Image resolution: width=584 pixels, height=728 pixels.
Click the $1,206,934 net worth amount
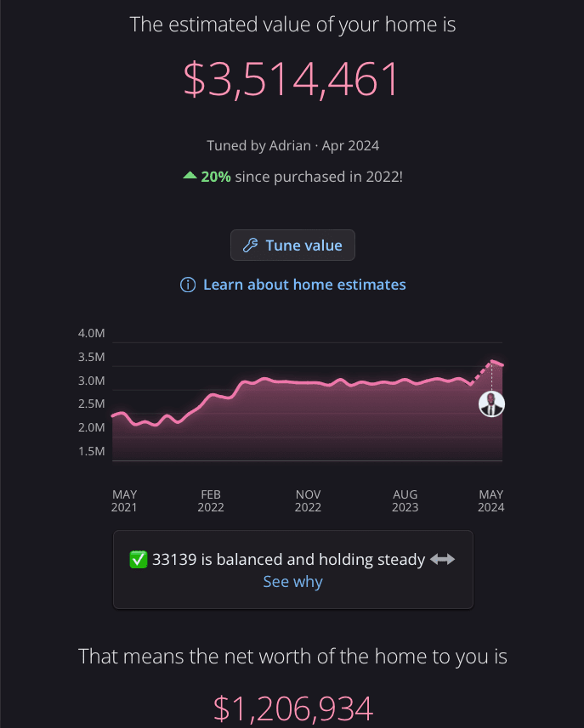point(292,709)
